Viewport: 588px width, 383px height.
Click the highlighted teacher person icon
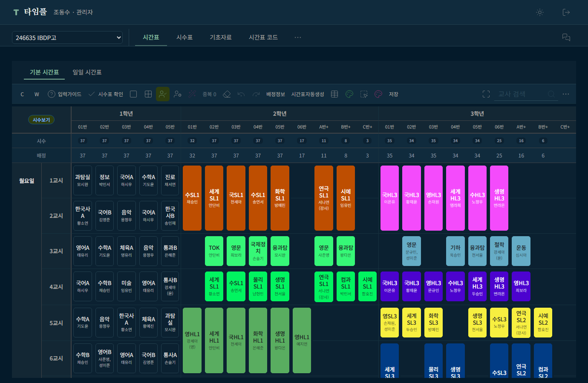tap(163, 94)
